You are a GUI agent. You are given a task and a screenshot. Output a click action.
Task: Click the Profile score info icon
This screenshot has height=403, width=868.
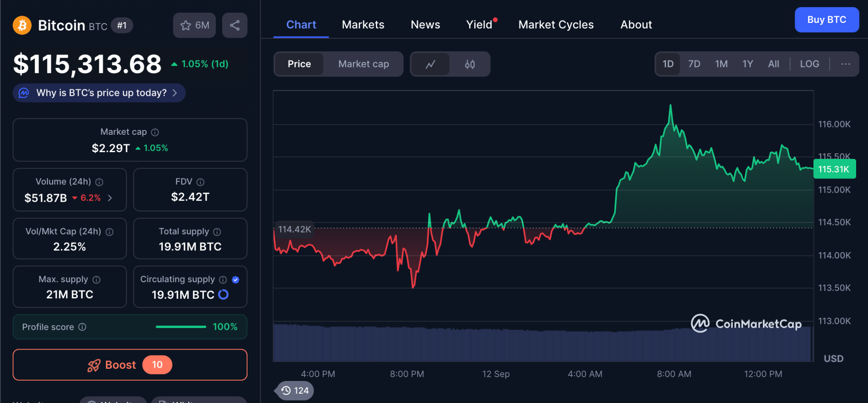click(83, 327)
